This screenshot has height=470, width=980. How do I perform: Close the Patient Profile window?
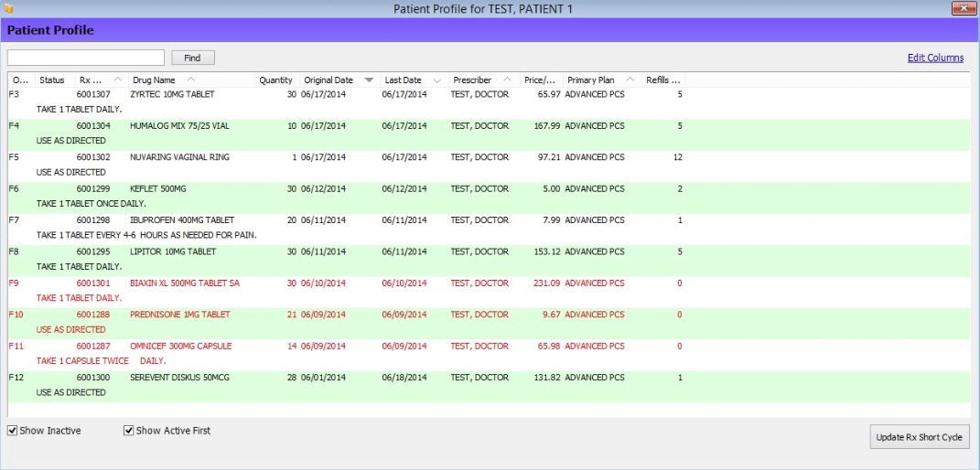pyautogui.click(x=964, y=8)
